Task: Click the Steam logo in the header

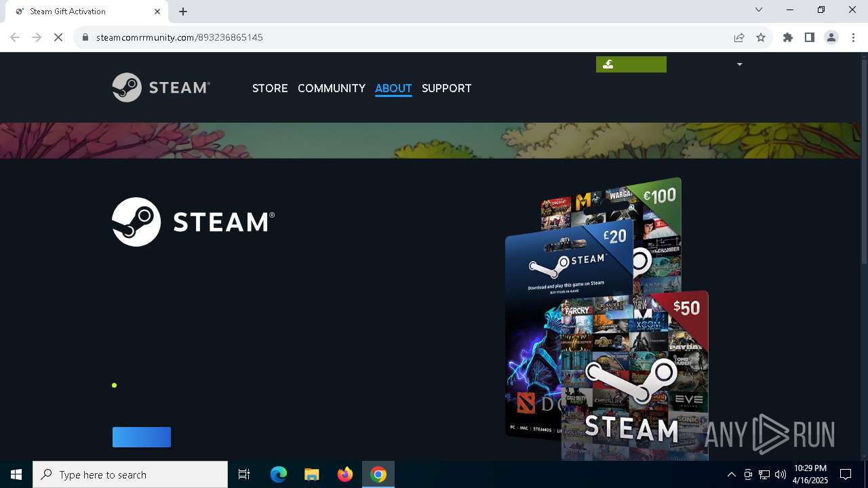Action: (x=161, y=87)
